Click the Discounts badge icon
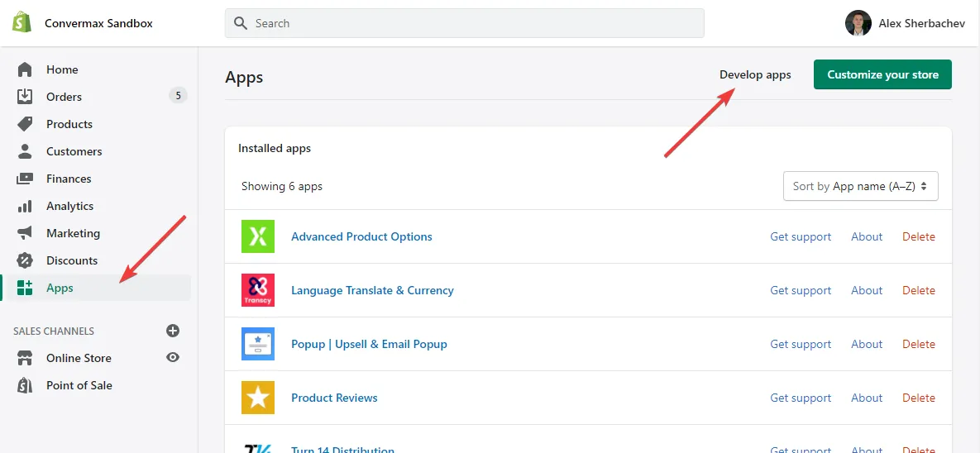The width and height of the screenshot is (980, 453). (25, 260)
